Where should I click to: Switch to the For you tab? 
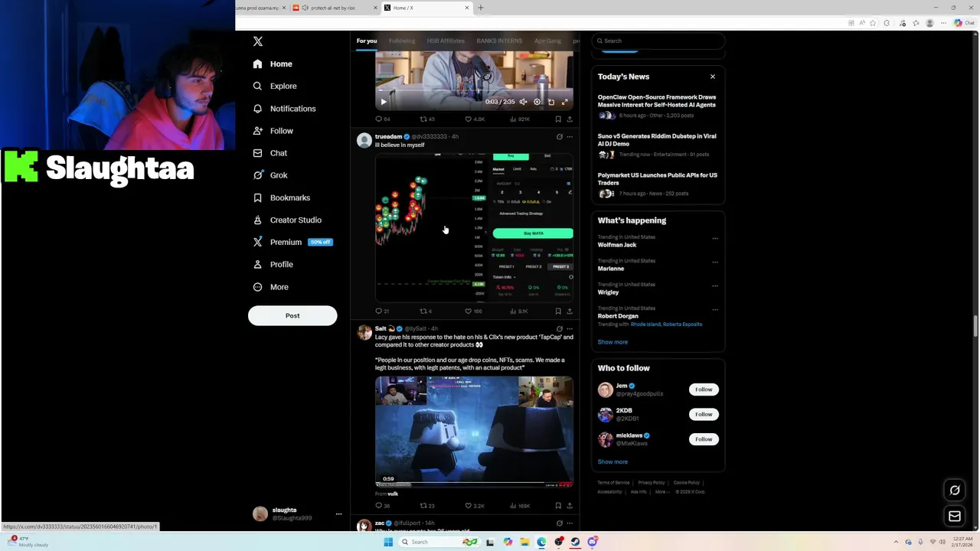(x=366, y=41)
